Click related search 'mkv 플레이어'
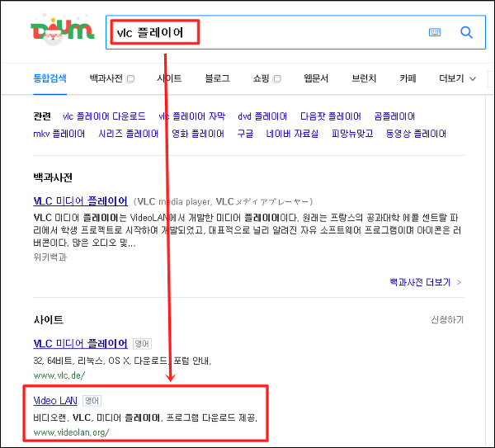Screen dimensions: 495x448 pos(59,134)
